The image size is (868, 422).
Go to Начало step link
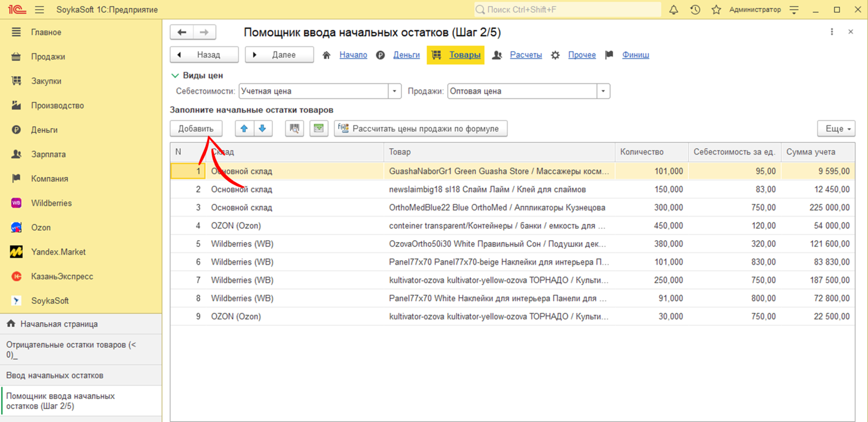coord(353,55)
